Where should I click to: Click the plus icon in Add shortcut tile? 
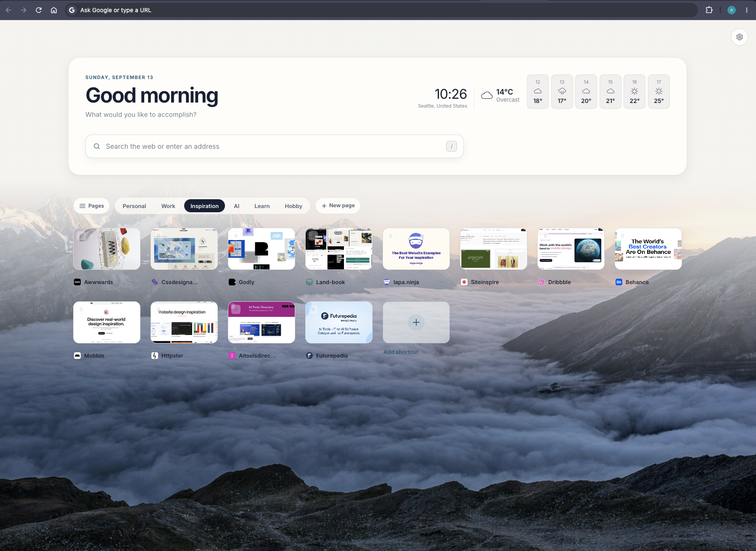click(416, 322)
